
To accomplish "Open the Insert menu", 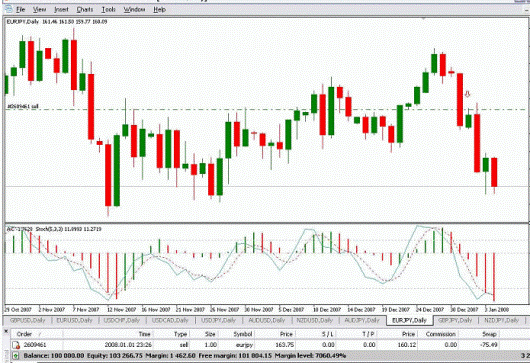I will pyautogui.click(x=61, y=9).
